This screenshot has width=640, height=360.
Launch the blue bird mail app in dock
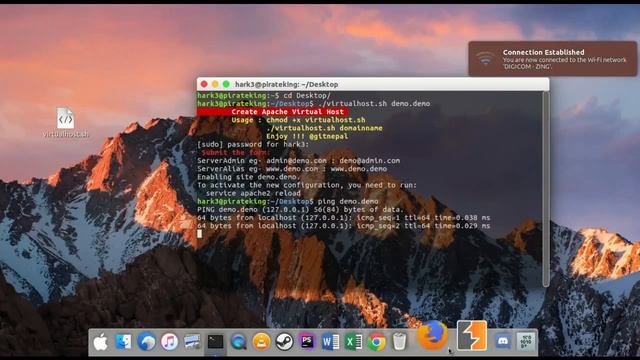[x=146, y=342]
